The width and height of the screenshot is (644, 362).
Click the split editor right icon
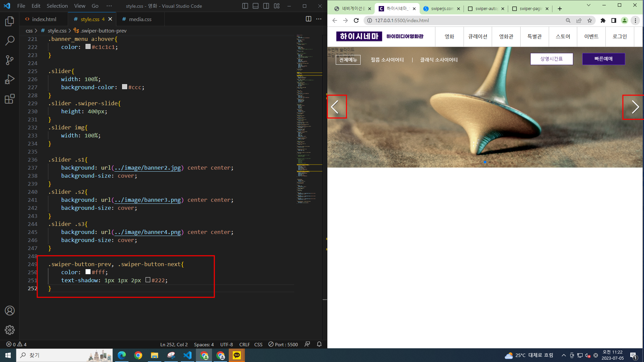click(x=308, y=19)
